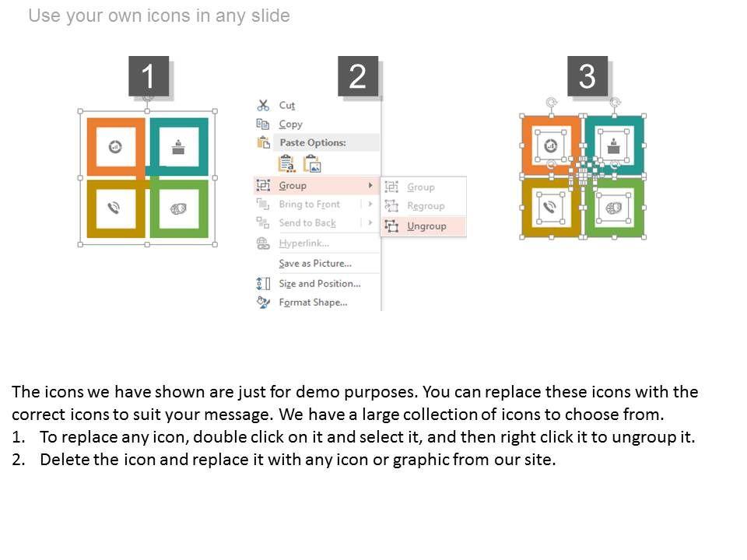
Task: Click rotate handle above teal square, graphic 3
Action: click(x=615, y=103)
